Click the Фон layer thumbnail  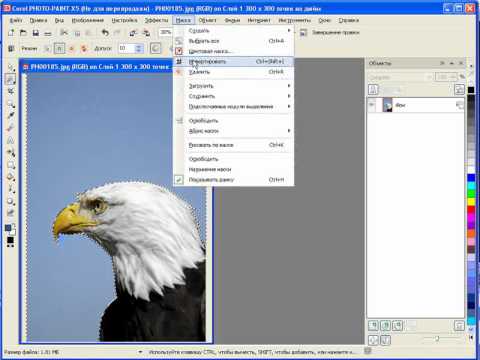point(387,105)
